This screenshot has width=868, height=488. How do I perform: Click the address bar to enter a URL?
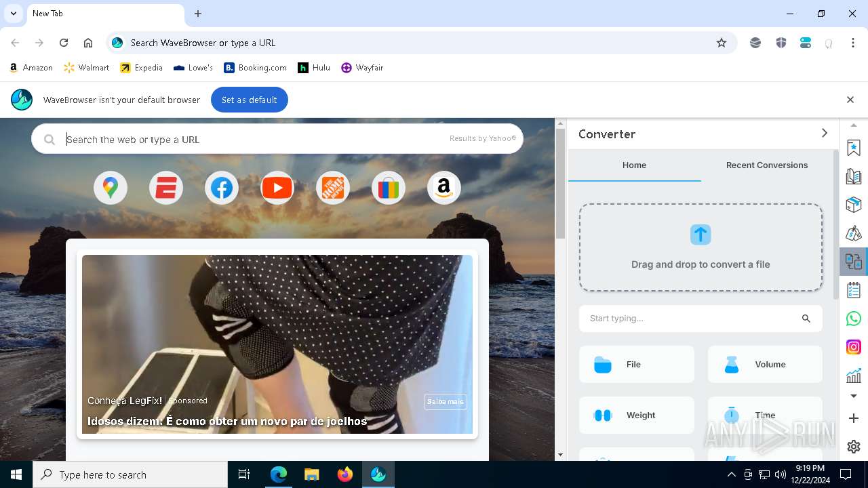click(x=420, y=43)
